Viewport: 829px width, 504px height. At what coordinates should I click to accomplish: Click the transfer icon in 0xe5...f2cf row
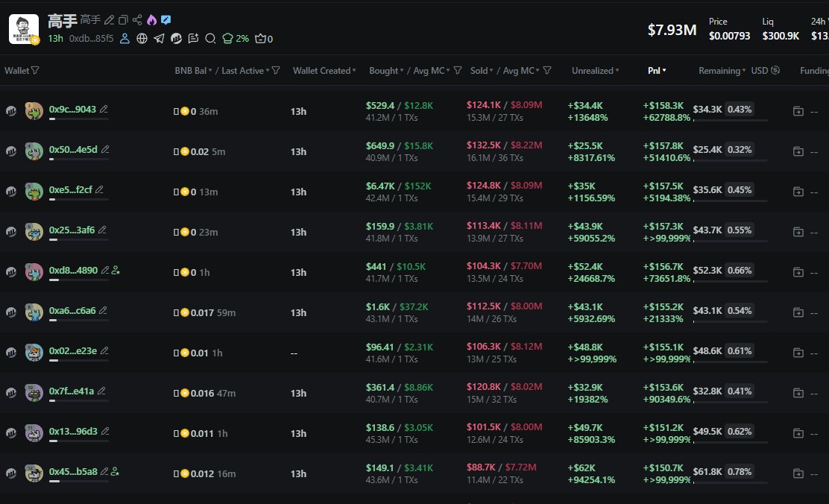(x=798, y=192)
